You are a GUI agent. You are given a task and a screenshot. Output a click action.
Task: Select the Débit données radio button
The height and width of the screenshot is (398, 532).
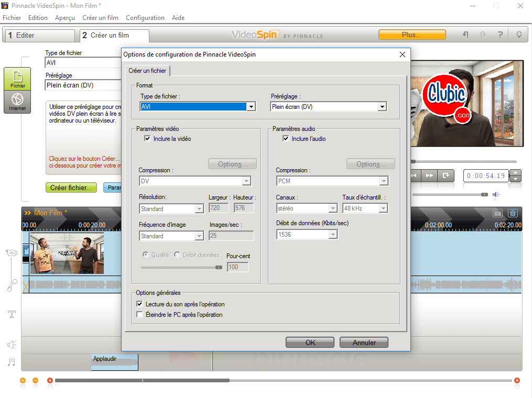pyautogui.click(x=177, y=255)
